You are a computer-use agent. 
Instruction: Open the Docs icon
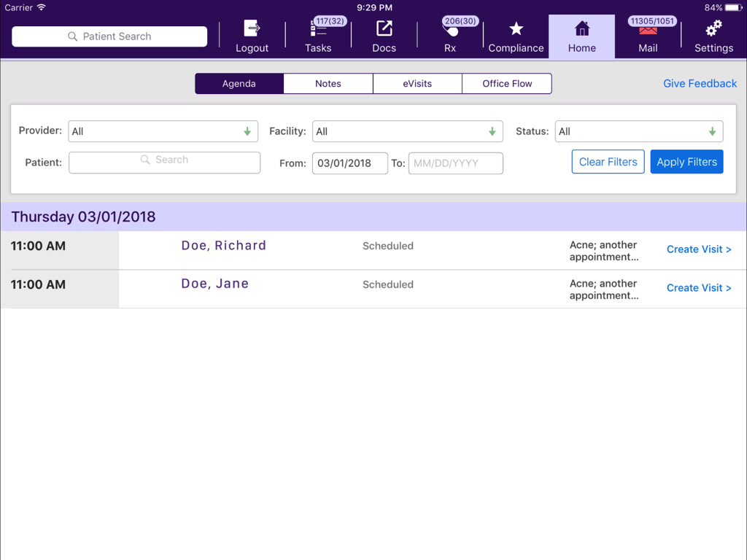tap(384, 35)
